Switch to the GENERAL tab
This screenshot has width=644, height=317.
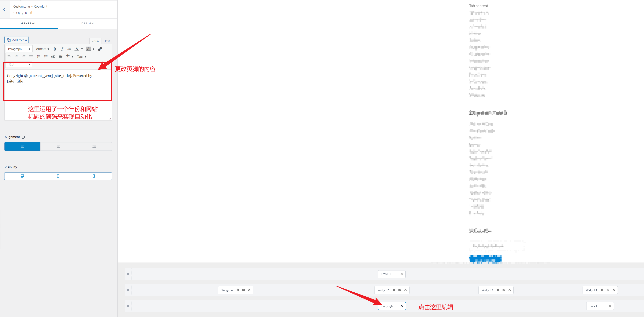coord(28,23)
